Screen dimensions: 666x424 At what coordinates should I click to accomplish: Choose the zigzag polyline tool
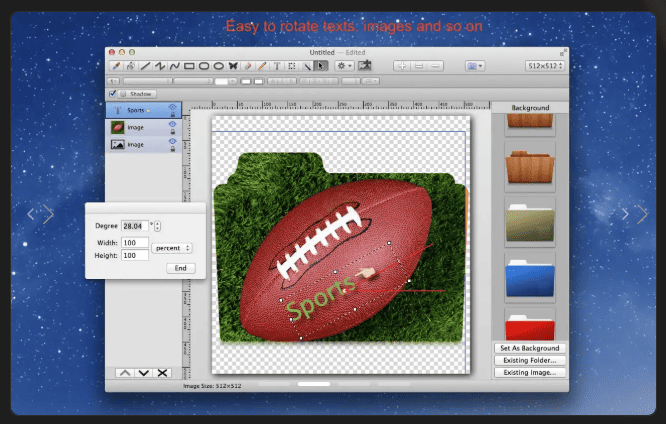[x=160, y=66]
